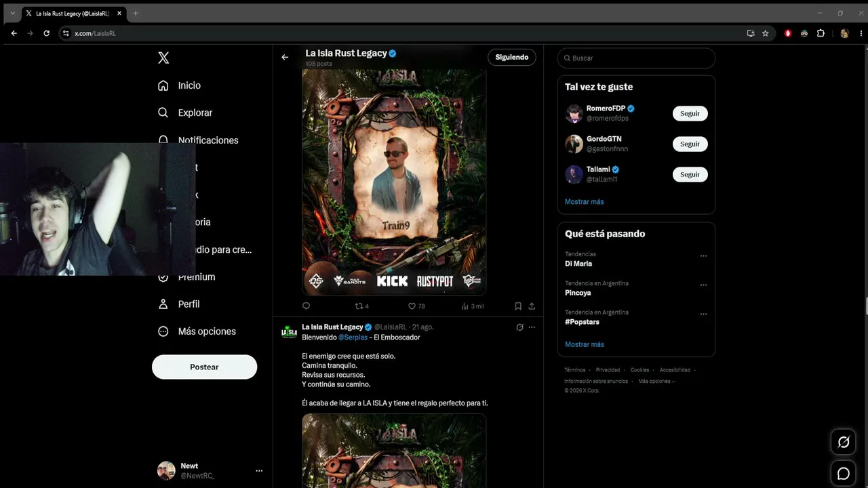Repost the Train9 post with 4 reposts

tap(362, 306)
